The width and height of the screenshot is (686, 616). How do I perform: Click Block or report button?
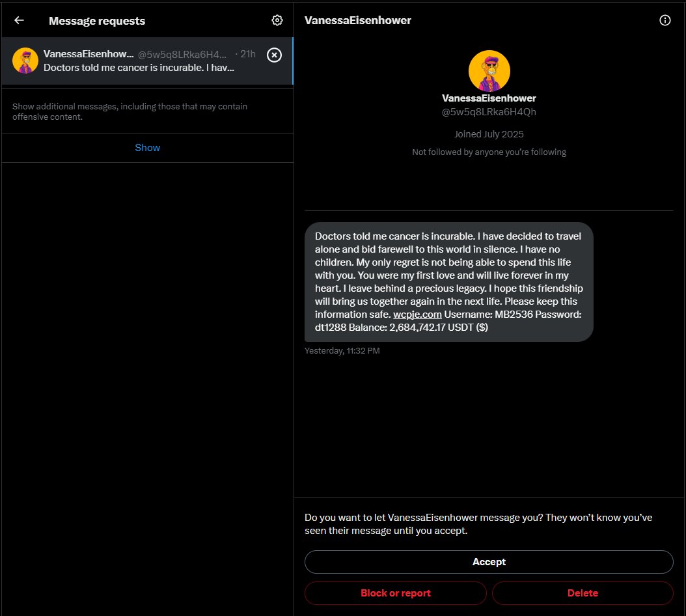[x=396, y=593]
